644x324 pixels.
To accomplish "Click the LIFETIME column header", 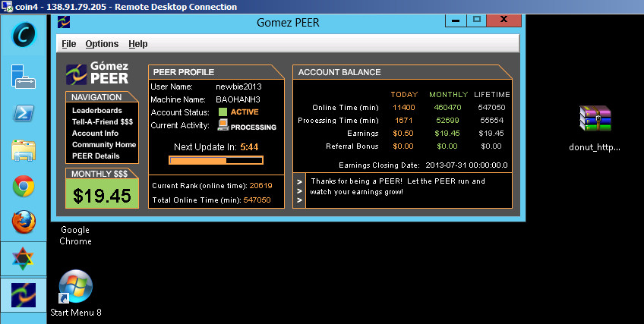I will click(492, 94).
